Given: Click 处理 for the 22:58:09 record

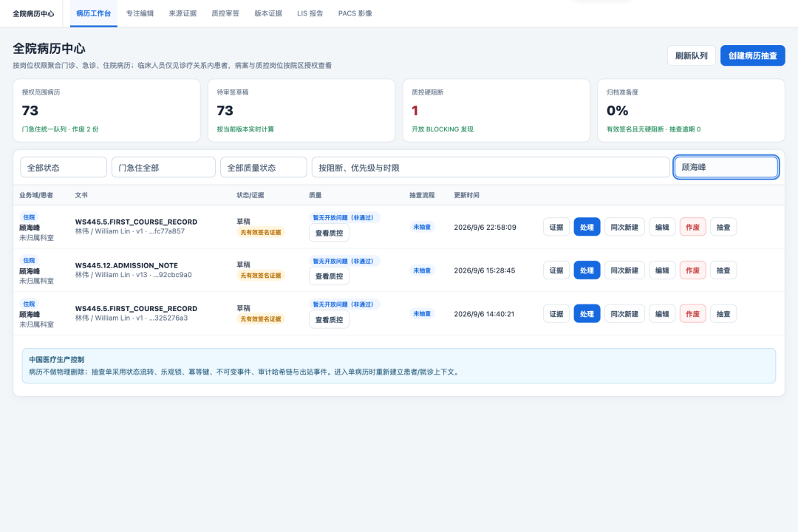Looking at the screenshot, I should tap(587, 227).
